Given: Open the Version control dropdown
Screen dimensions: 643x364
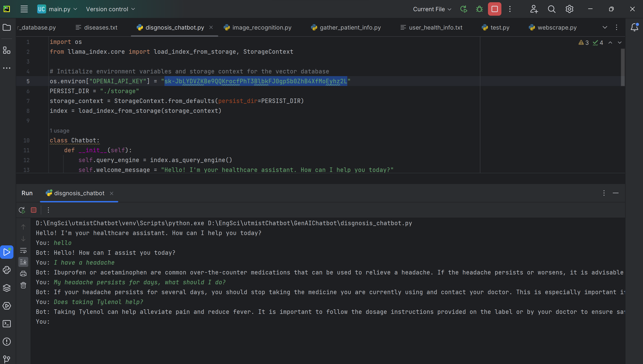Looking at the screenshot, I should [110, 9].
